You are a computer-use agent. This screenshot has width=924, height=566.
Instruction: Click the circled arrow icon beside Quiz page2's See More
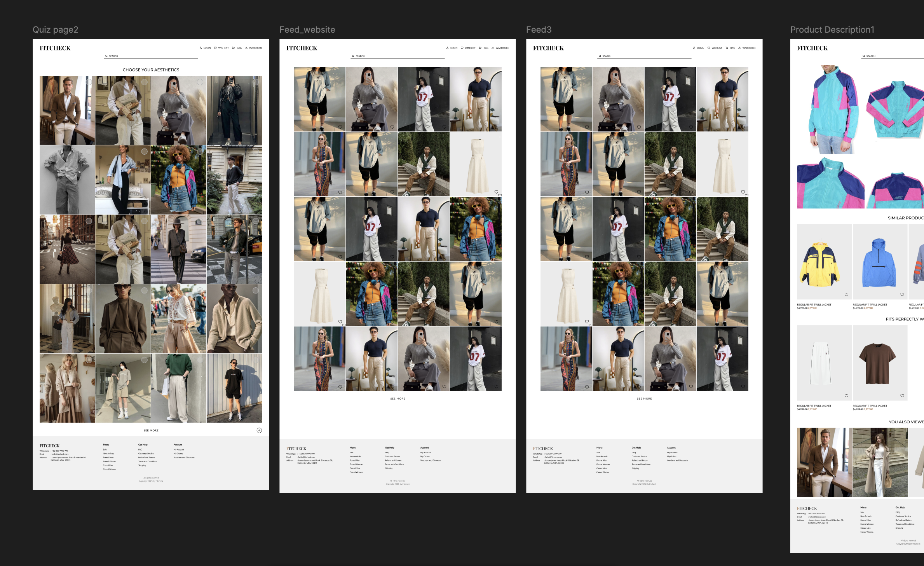(259, 430)
